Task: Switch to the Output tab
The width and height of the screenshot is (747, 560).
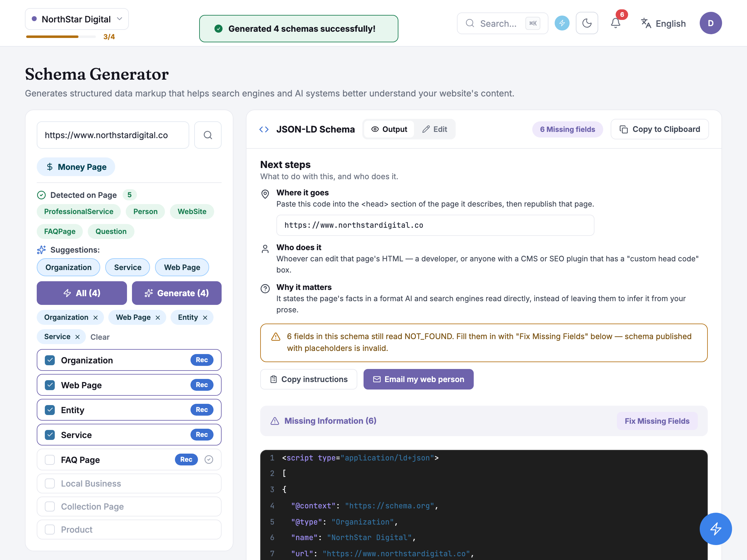Action: coord(389,129)
